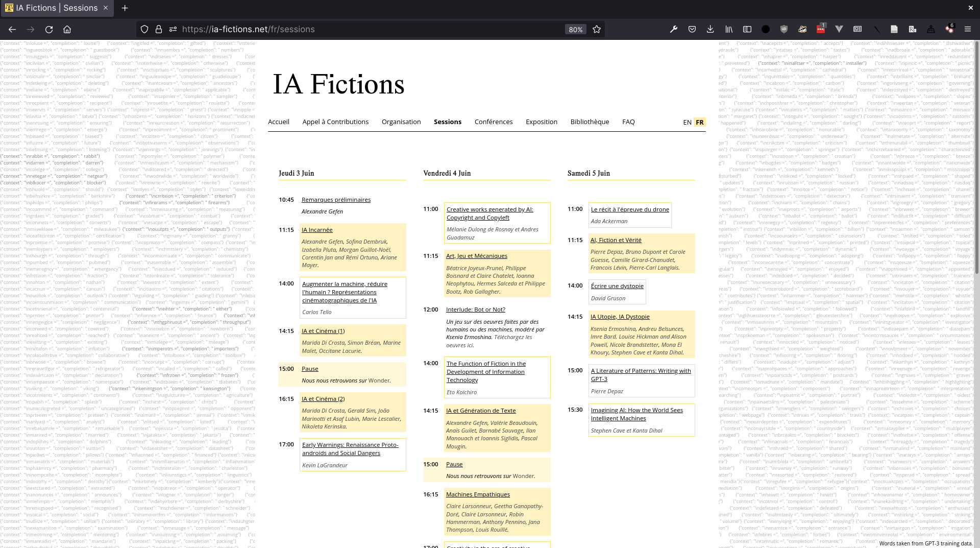Open Interlude: Bot or Not? link
The width and height of the screenshot is (980, 548).
pos(476,309)
